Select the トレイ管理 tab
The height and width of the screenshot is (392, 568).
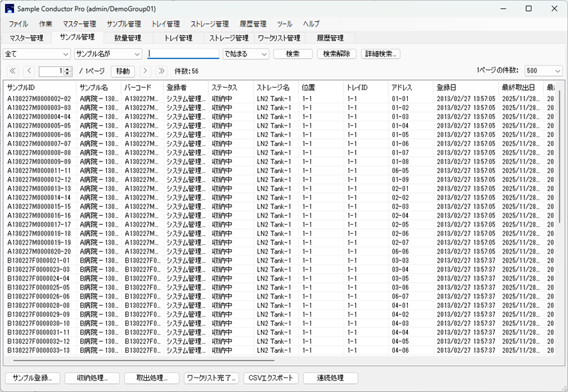click(x=178, y=38)
